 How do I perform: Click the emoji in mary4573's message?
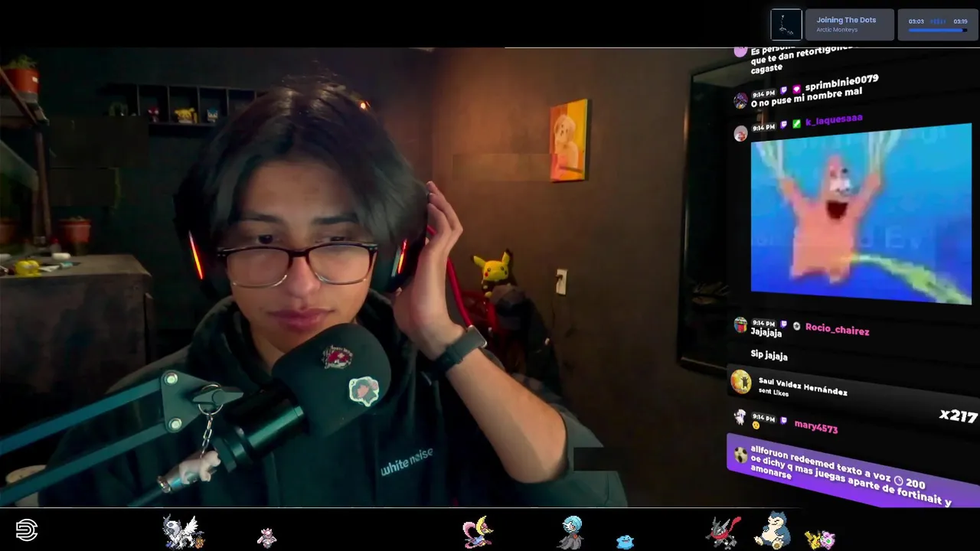click(x=756, y=425)
